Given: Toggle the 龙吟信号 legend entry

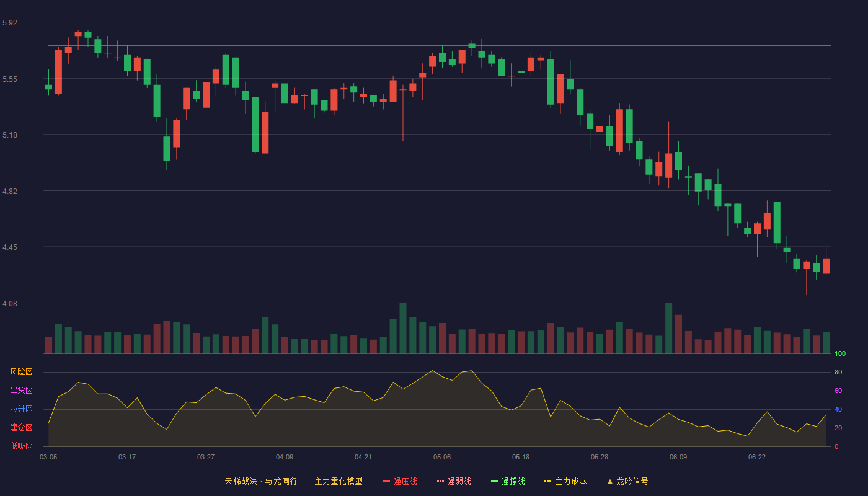Looking at the screenshot, I should 627,481.
